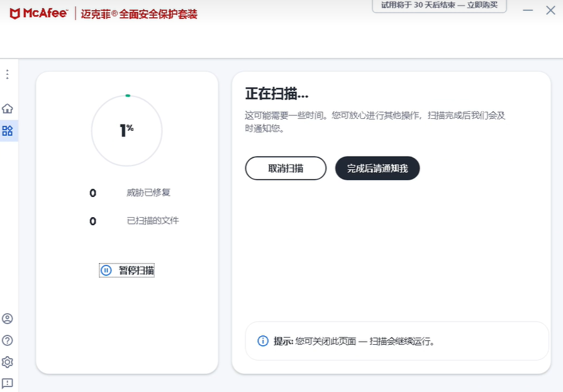Click the 1% circular scan progress indicator

pyautogui.click(x=126, y=130)
